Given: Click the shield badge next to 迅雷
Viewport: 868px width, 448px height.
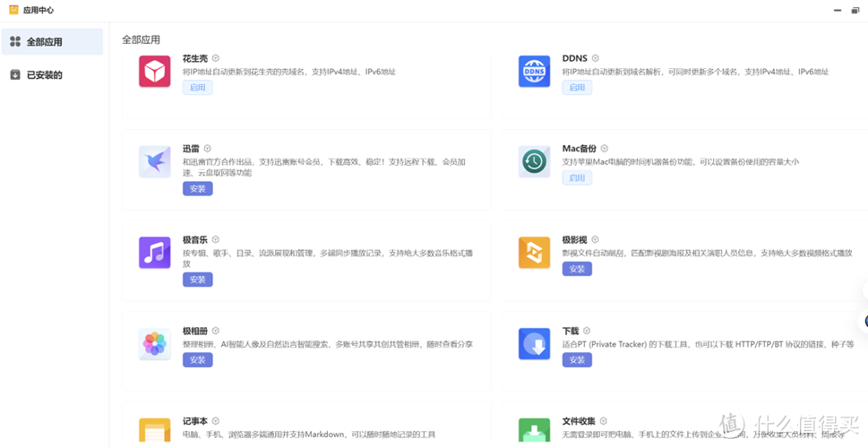Looking at the screenshot, I should (208, 149).
